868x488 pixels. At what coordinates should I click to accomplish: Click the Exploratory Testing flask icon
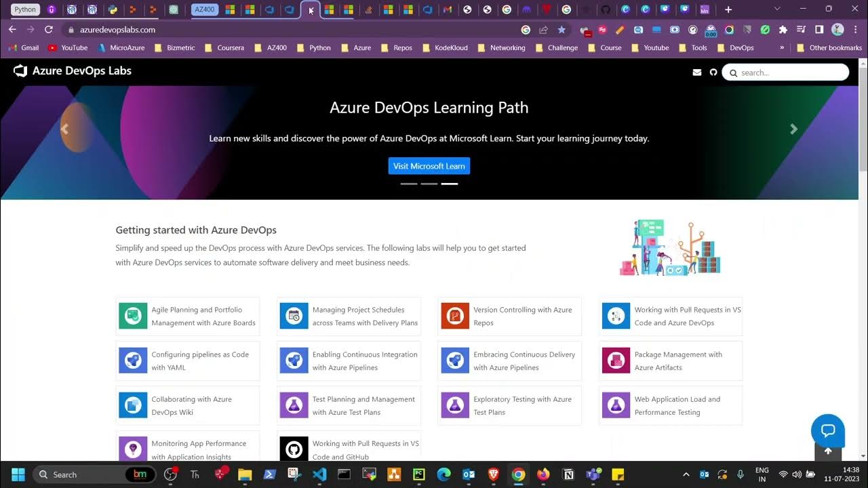pos(455,405)
